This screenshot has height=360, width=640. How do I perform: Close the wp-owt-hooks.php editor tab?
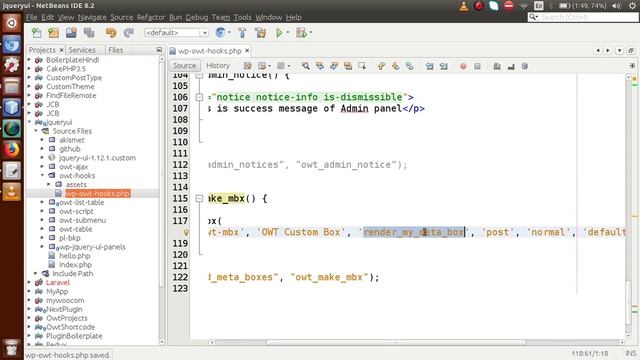[247, 51]
